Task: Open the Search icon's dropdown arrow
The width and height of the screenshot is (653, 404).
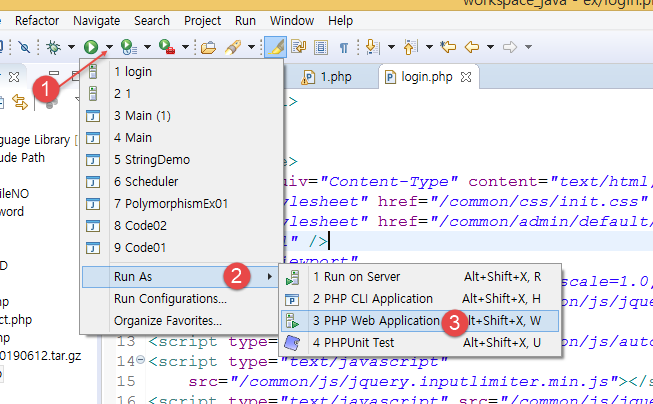Action: click(x=251, y=47)
